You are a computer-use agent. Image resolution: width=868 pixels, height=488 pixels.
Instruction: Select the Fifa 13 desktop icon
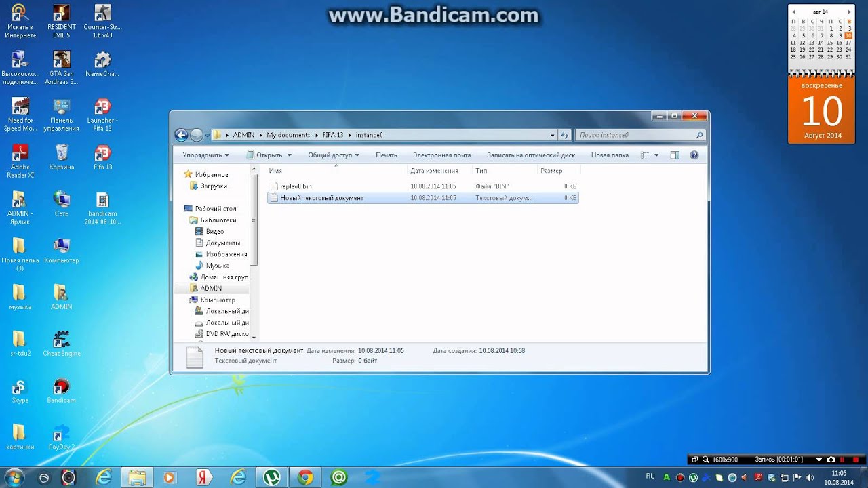click(x=102, y=157)
